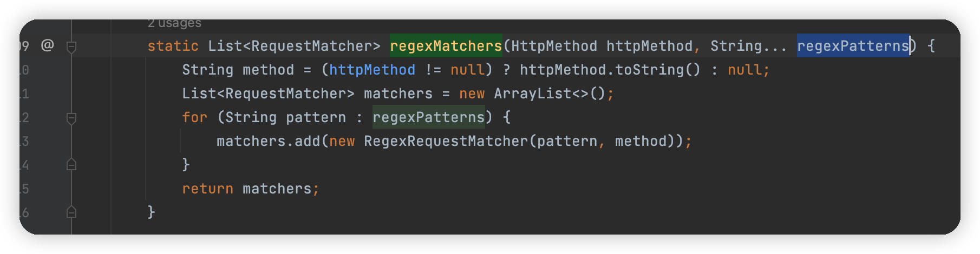Collapse the regexMatchers method fold marker
980x254 pixels.
(71, 47)
